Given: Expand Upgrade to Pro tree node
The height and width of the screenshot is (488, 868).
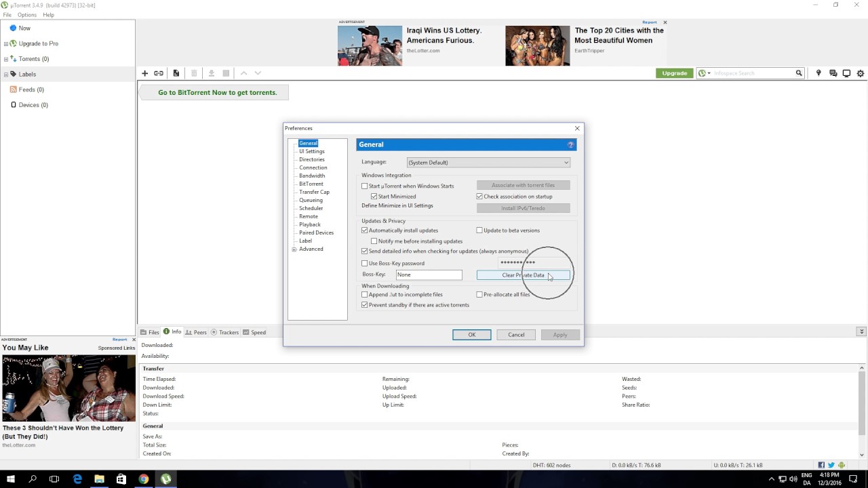Looking at the screenshot, I should 6,44.
